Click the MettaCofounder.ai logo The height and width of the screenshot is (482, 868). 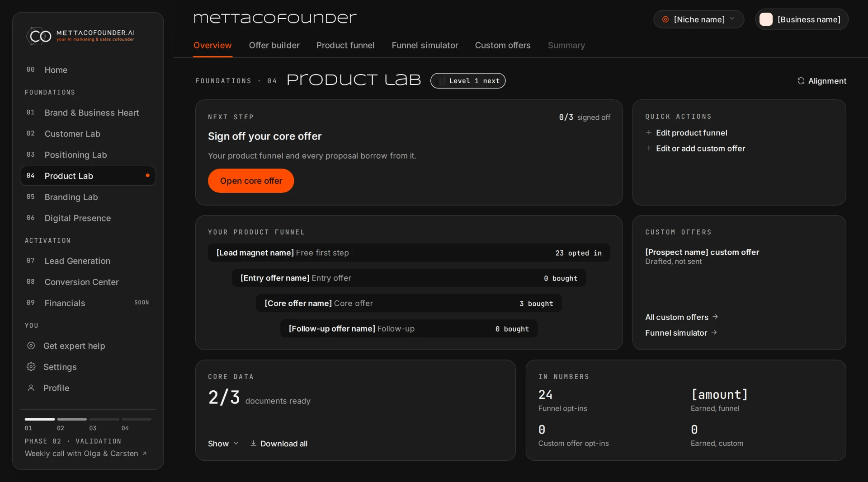[x=80, y=36]
